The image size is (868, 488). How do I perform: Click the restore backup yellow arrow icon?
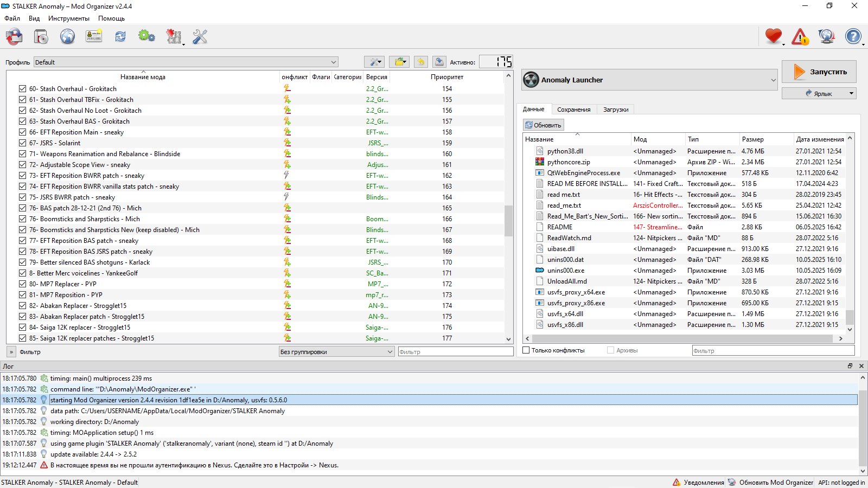(x=421, y=62)
